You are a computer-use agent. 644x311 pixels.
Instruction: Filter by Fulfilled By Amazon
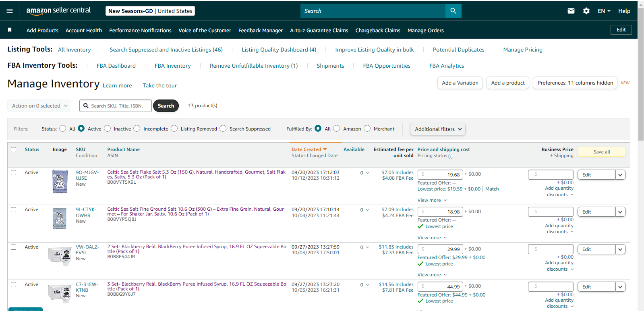tap(337, 129)
